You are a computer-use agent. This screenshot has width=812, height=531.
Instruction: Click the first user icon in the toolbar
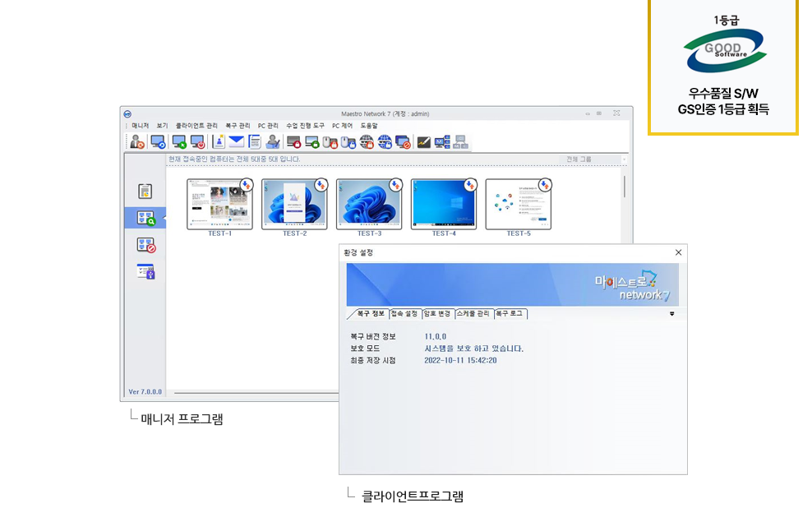point(137,141)
